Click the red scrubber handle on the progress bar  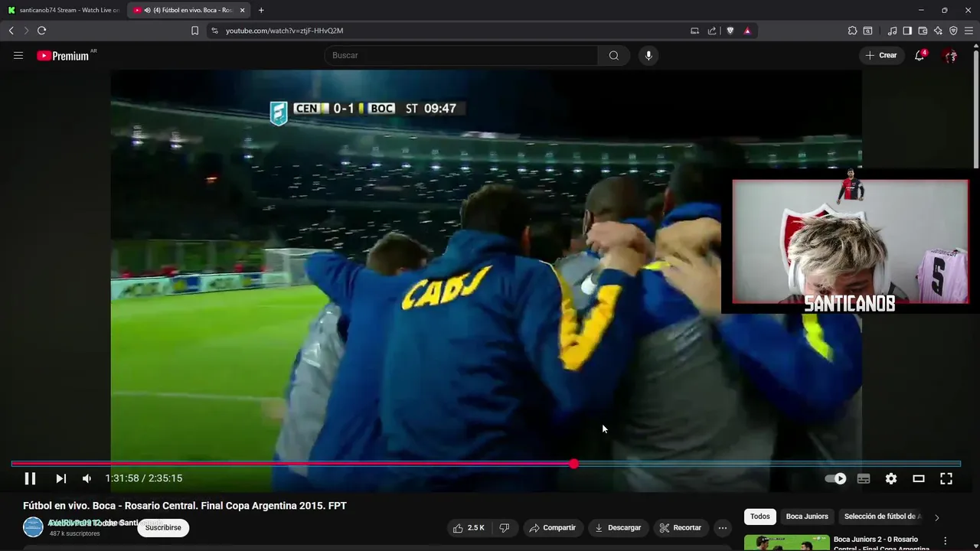(573, 464)
